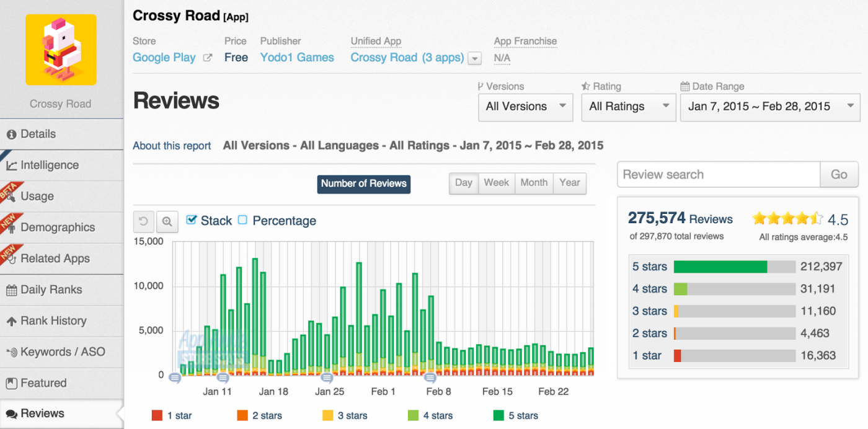
Task: Toggle 1 star red legend swatch
Action: [157, 416]
